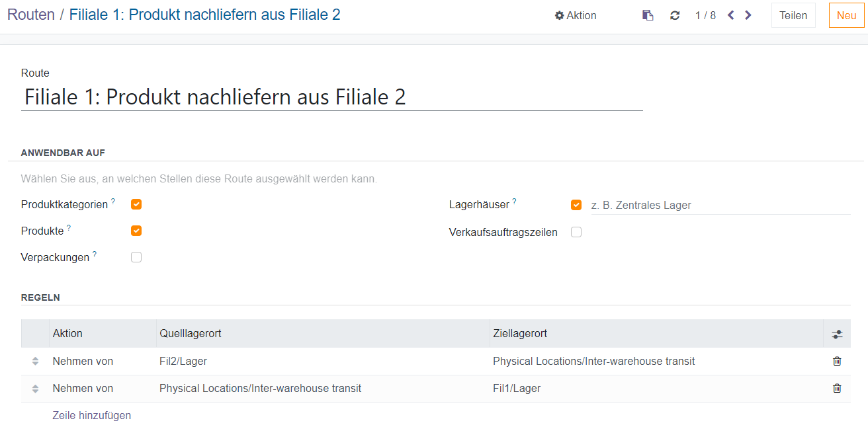Viewport: 868px width, 427px height.
Task: Uncheck the Produkte checkbox
Action: pyautogui.click(x=136, y=231)
